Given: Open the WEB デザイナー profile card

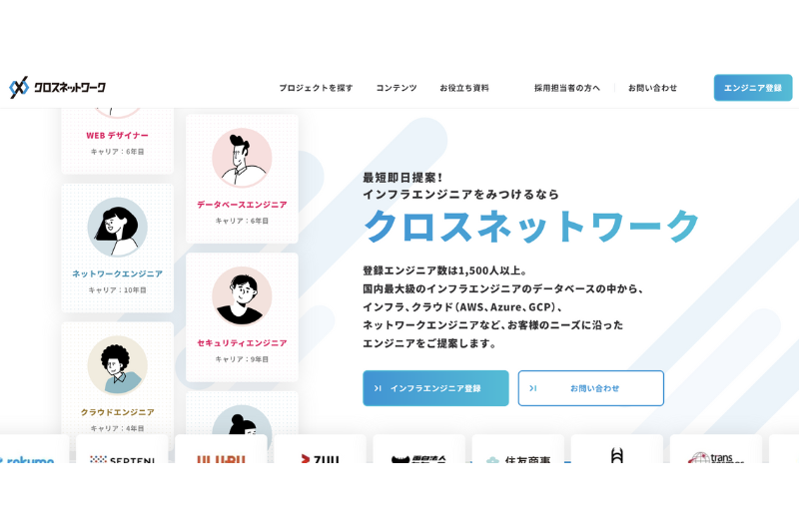Looking at the screenshot, I should tap(117, 141).
